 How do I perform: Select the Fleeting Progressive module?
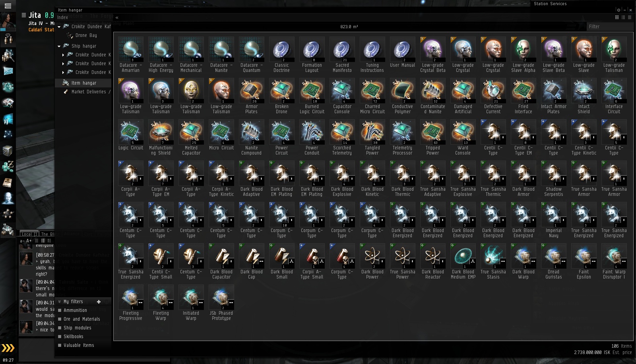[131, 303]
